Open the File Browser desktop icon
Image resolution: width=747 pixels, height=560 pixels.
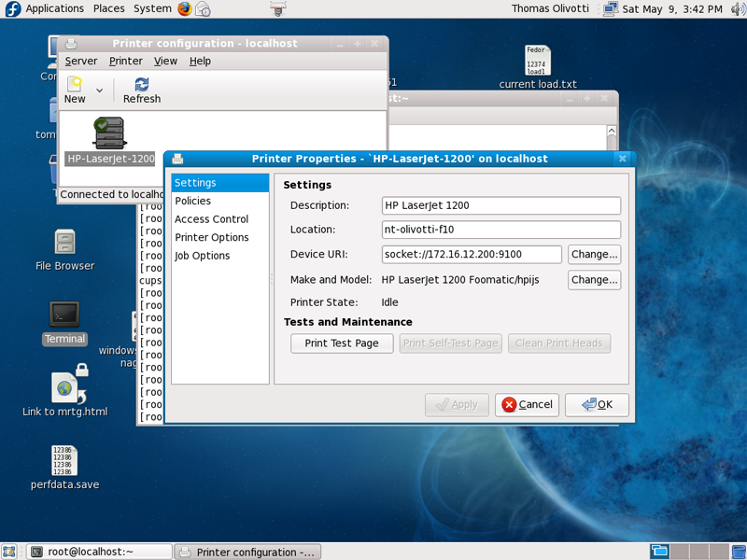pos(64,250)
